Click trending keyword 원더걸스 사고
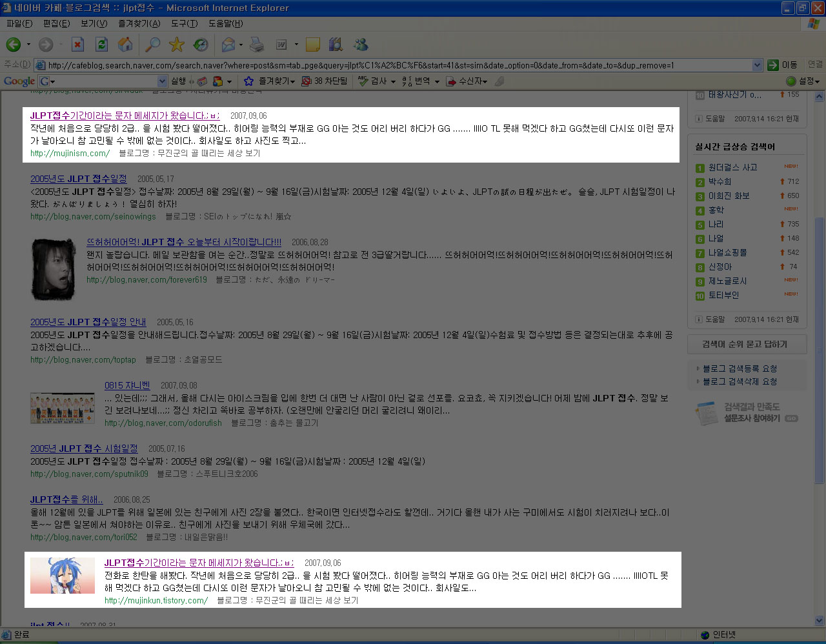 [732, 167]
